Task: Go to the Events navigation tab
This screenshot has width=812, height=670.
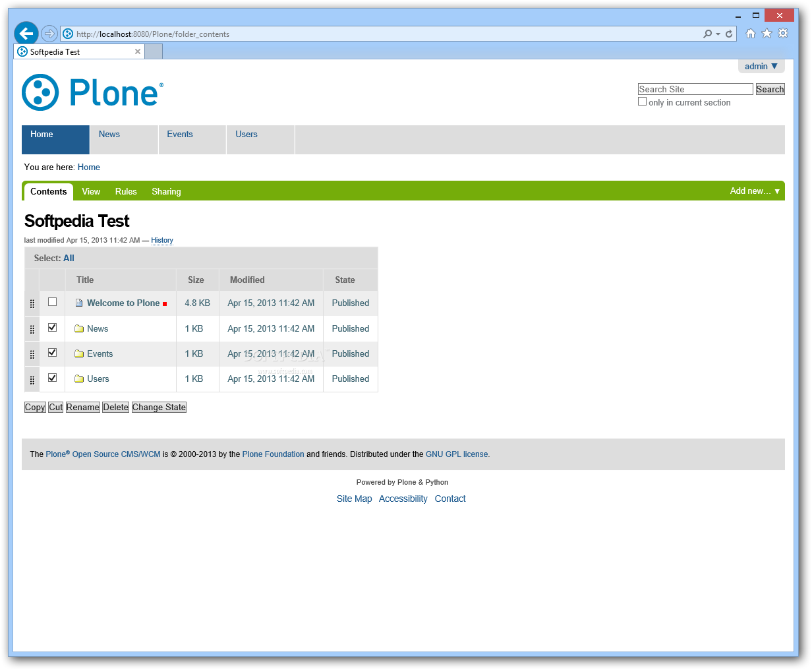Action: (192, 140)
